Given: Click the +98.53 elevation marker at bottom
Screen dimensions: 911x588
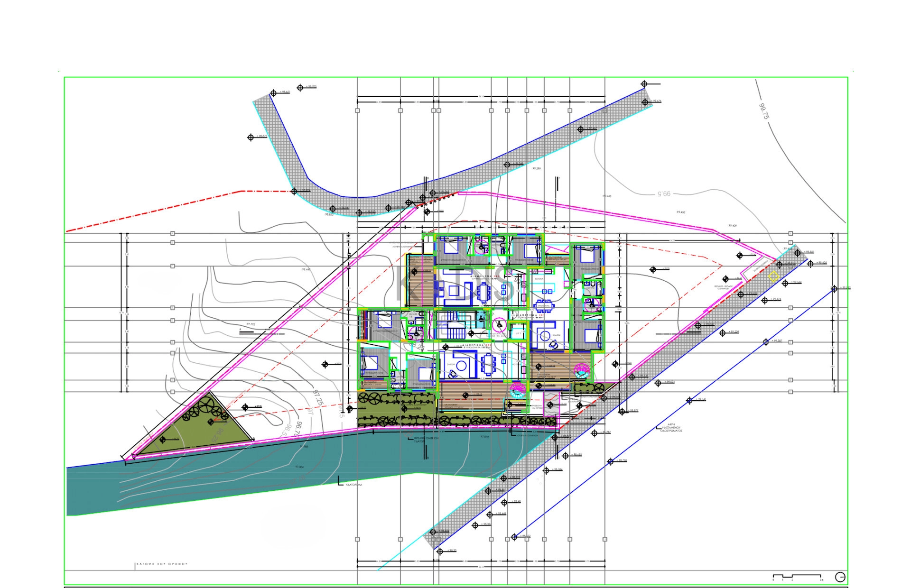Looking at the screenshot, I should coord(440,551).
